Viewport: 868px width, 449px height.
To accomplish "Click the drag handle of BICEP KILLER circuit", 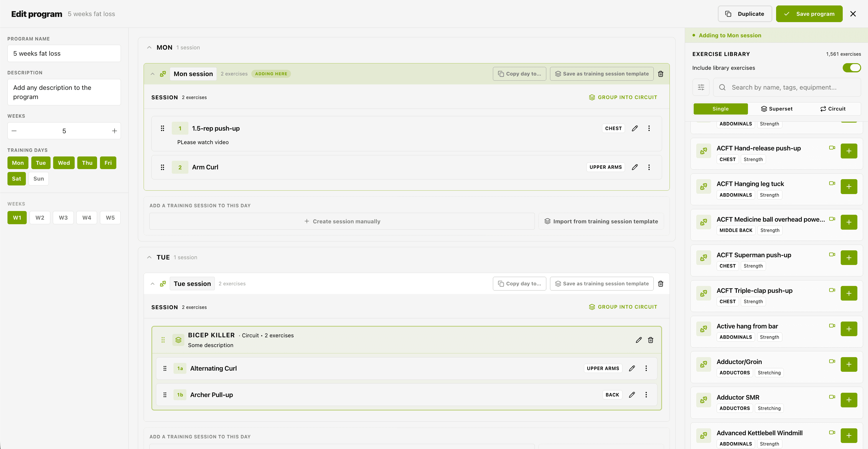I will click(163, 340).
